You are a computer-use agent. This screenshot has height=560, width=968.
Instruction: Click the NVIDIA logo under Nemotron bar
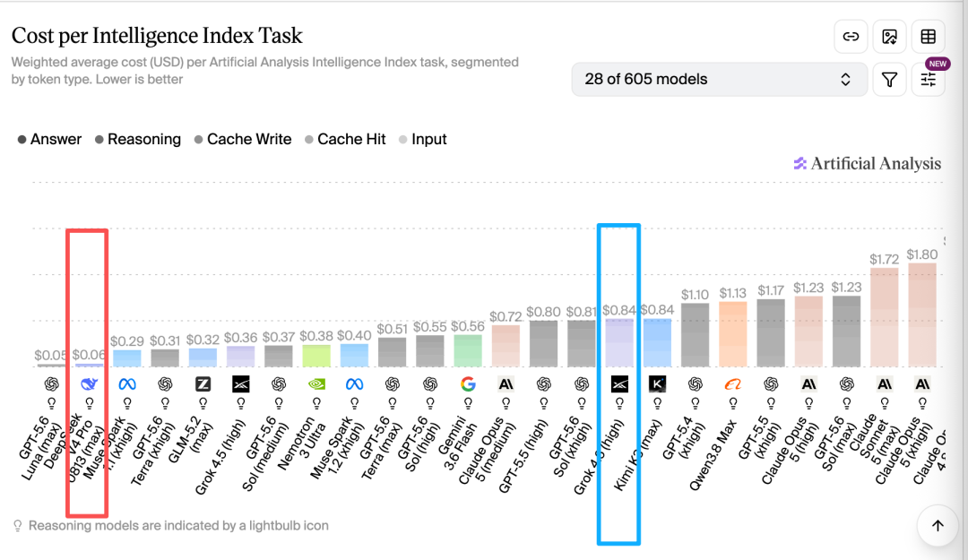tap(316, 384)
